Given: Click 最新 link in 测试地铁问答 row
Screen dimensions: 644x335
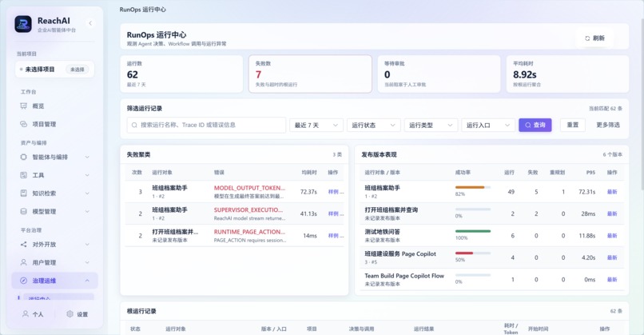Looking at the screenshot, I should (612, 236).
